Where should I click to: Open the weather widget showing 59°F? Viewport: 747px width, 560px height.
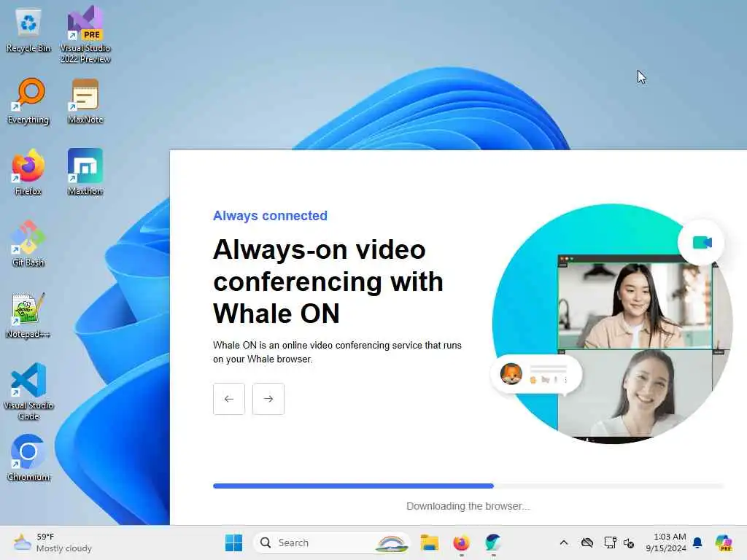pyautogui.click(x=53, y=542)
